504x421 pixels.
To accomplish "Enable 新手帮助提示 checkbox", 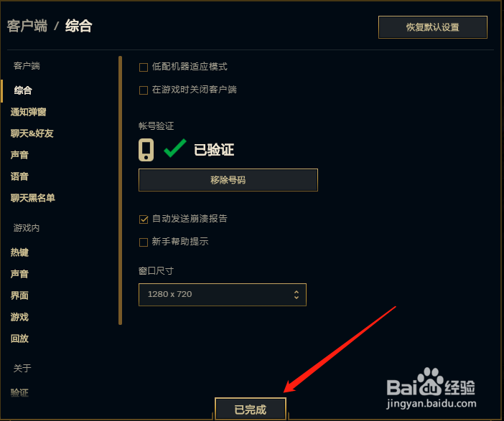I will [x=144, y=242].
